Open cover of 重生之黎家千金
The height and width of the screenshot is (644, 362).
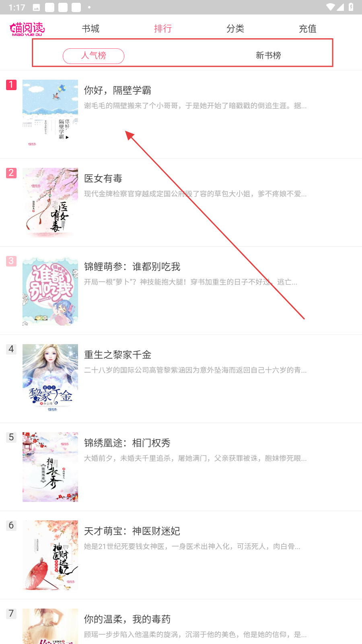[x=50, y=379]
